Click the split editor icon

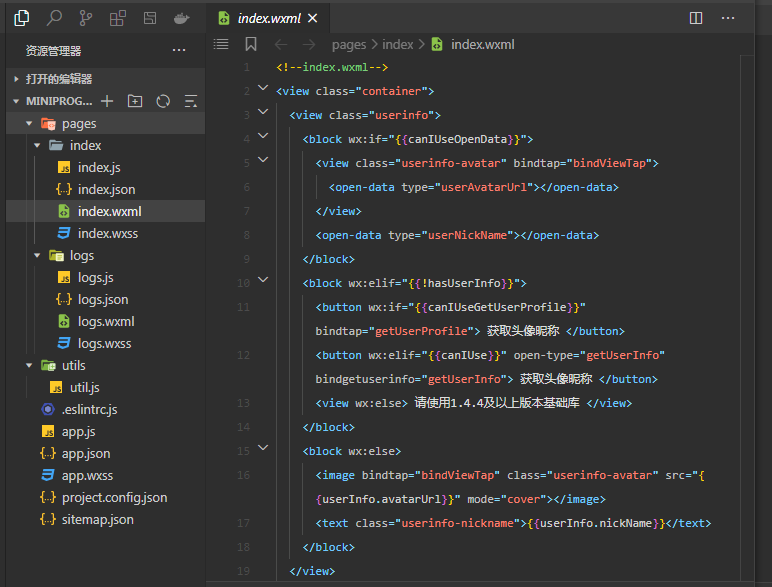696,18
